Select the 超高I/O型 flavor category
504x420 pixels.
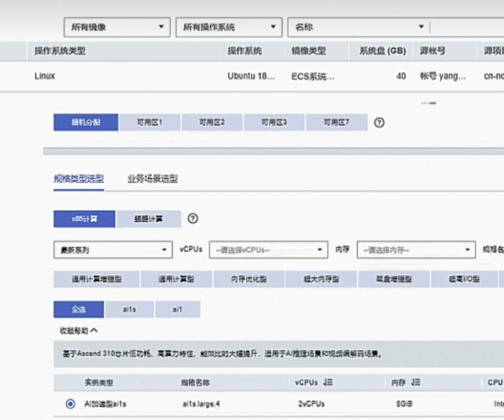465,279
